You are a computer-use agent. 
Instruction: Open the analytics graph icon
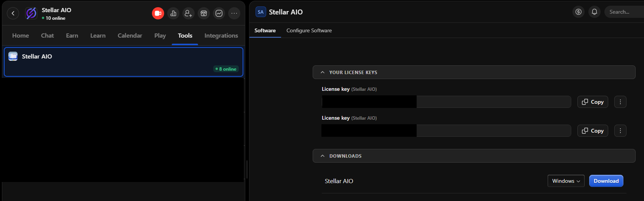click(x=219, y=13)
